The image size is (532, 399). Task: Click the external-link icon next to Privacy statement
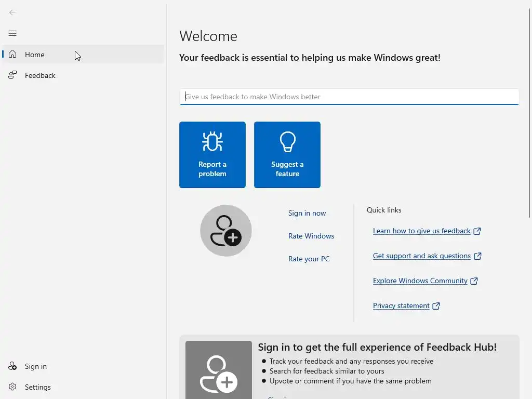click(436, 306)
